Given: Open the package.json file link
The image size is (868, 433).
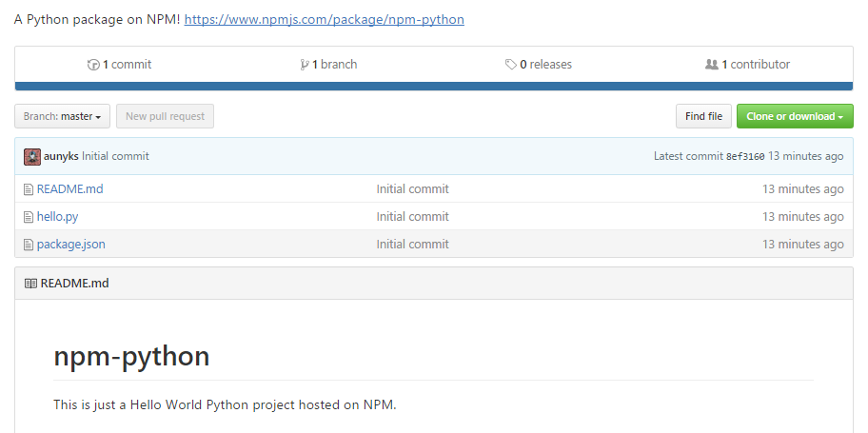Looking at the screenshot, I should pos(70,245).
